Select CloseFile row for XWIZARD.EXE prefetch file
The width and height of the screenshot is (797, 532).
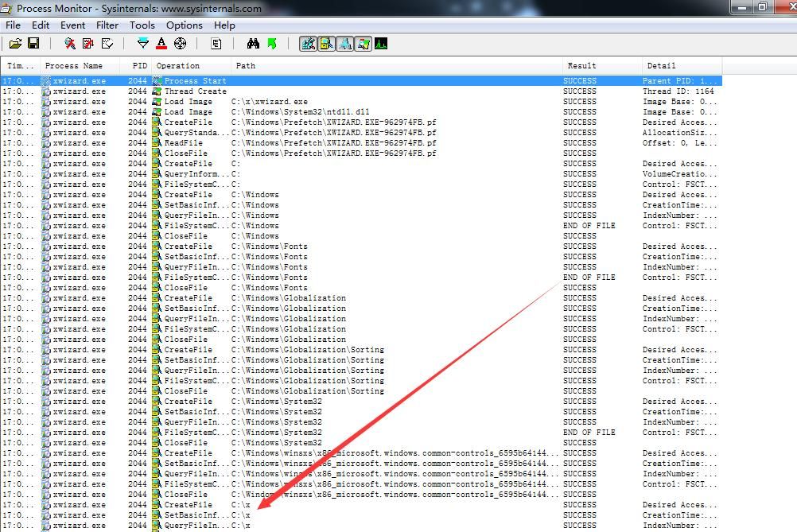(361, 153)
